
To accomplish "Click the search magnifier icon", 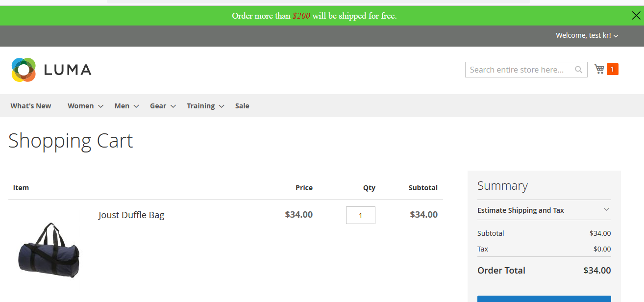I will [579, 70].
